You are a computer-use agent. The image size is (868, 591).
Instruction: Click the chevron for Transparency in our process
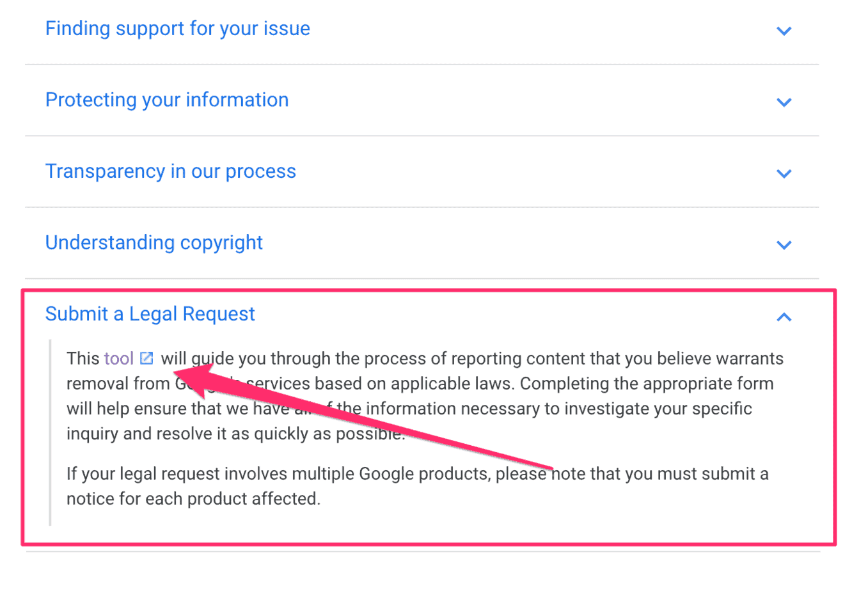click(x=784, y=173)
